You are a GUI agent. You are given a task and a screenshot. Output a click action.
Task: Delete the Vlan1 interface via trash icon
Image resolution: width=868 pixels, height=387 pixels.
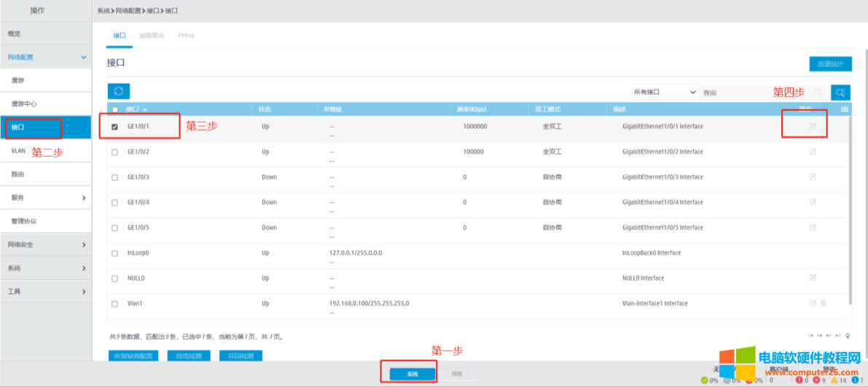(823, 303)
